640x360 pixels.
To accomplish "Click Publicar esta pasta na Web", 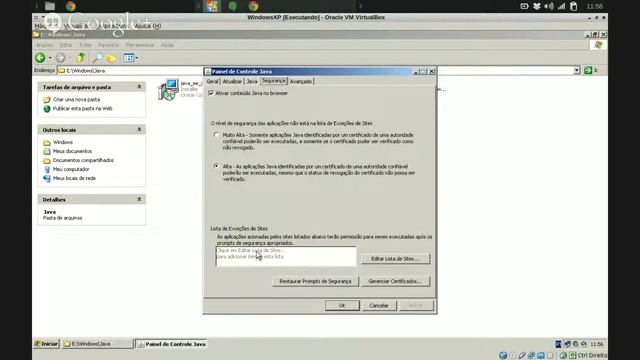I will tap(82, 109).
